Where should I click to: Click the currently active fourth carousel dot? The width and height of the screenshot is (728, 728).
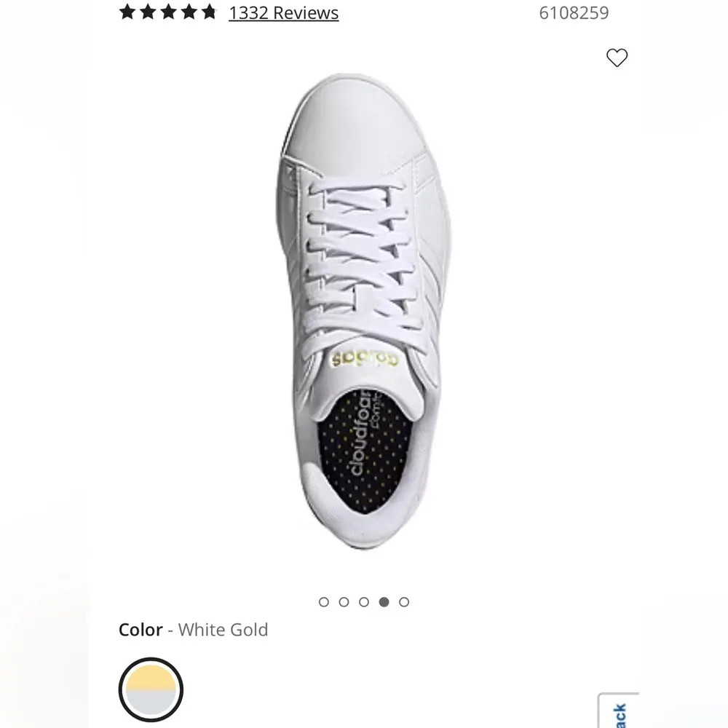pos(383,602)
